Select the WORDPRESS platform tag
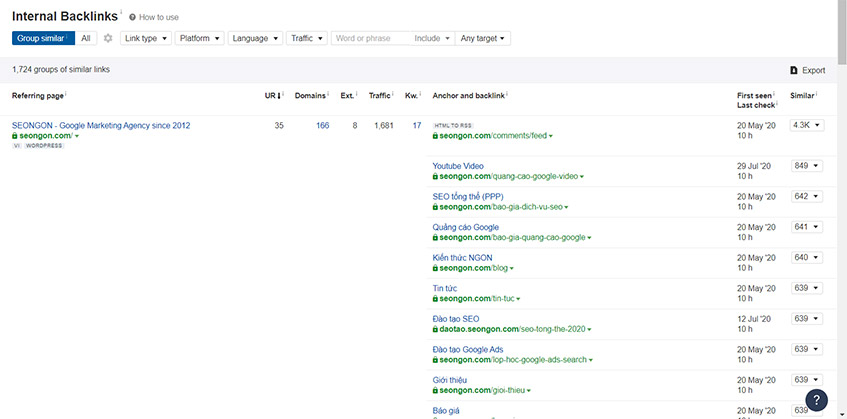The height and width of the screenshot is (419, 847). click(44, 146)
